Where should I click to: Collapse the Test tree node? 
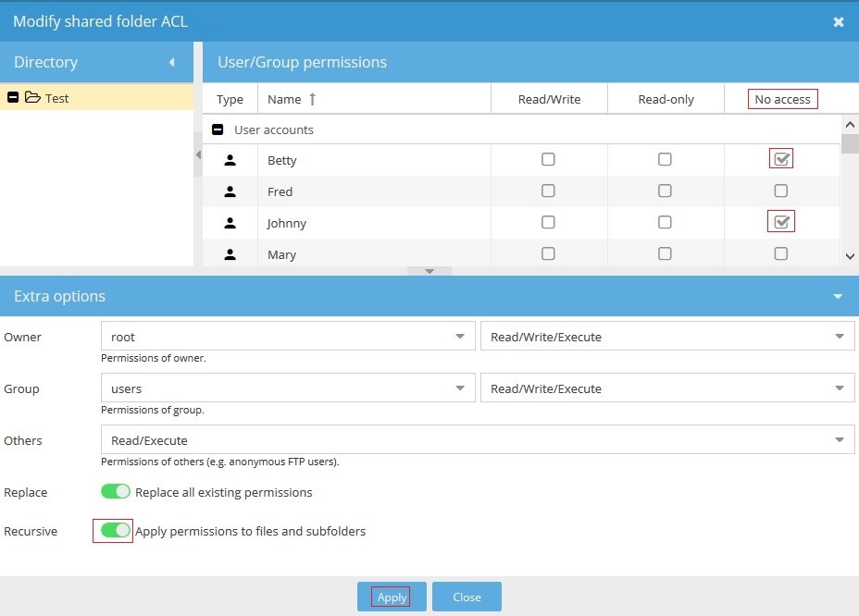click(x=13, y=98)
